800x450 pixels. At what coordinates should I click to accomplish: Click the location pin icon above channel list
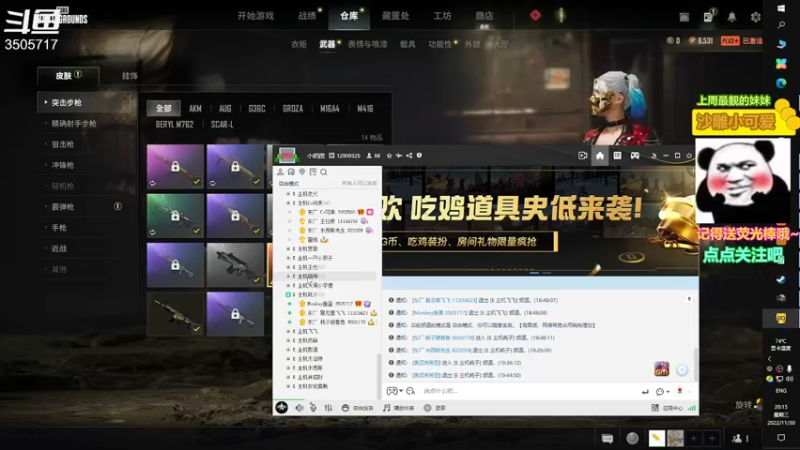[302, 172]
